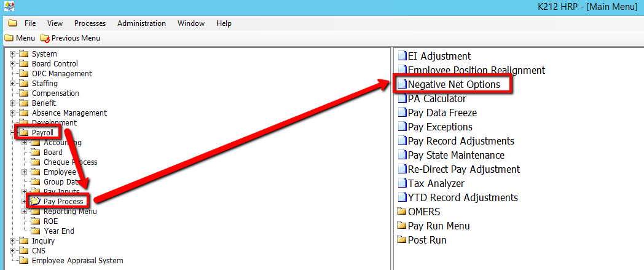Click the Post Run folder icon

pos(402,240)
